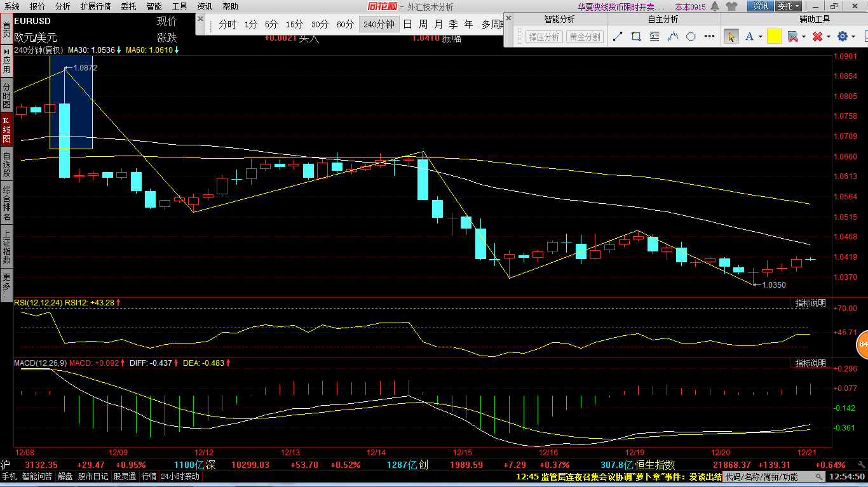Click the blue gear settings tool
The height and width of the screenshot is (487, 868).
click(843, 37)
